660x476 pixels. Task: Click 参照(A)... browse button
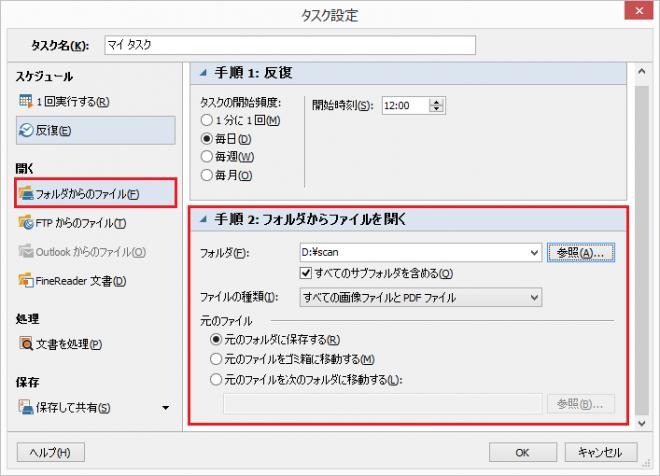[x=581, y=253]
